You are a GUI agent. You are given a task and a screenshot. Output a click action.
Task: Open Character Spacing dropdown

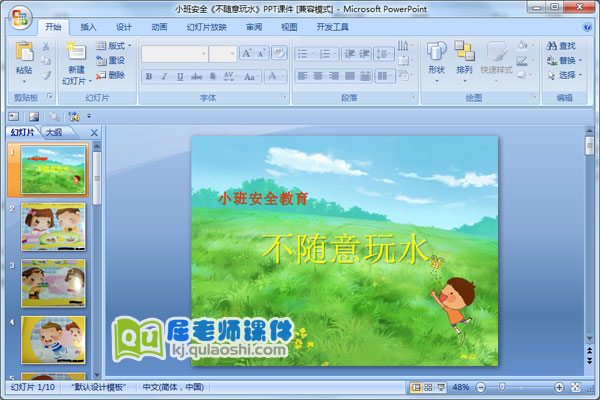[230, 77]
